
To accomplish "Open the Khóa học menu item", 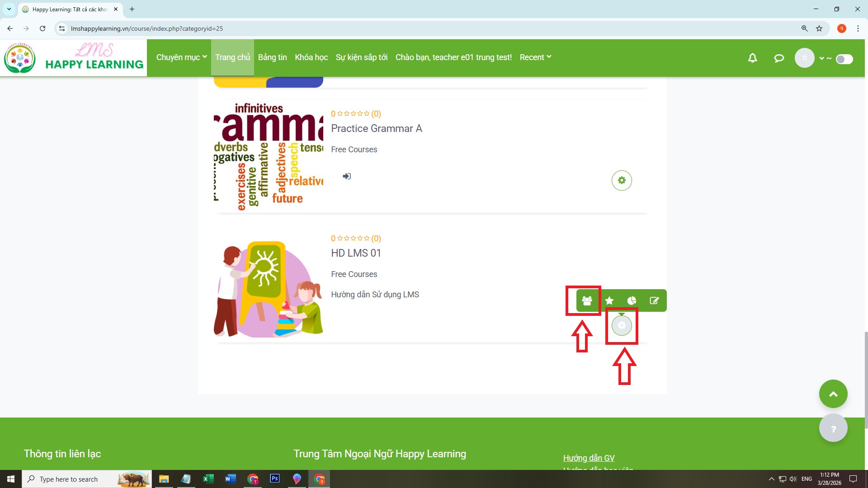I will coord(311,57).
